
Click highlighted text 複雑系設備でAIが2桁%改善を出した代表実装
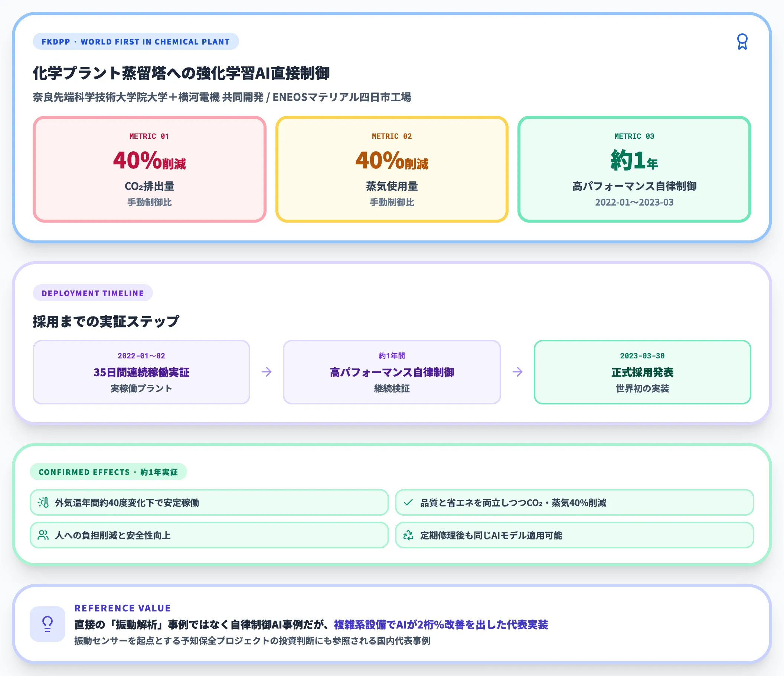pyautogui.click(x=441, y=624)
